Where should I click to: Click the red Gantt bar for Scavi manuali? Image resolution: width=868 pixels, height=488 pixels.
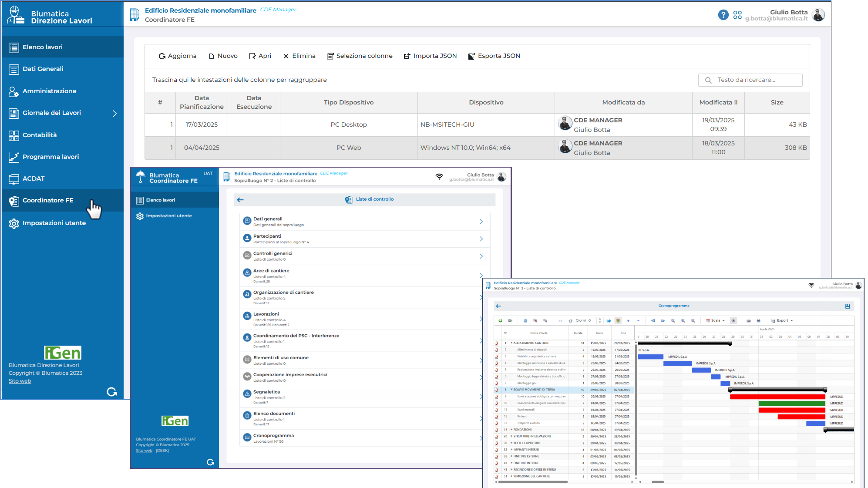pyautogui.click(x=792, y=410)
